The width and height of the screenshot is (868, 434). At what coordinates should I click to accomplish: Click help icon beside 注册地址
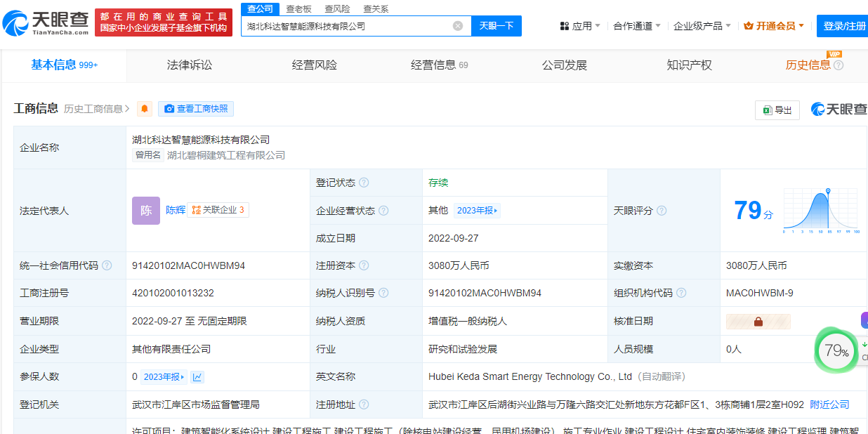point(362,405)
